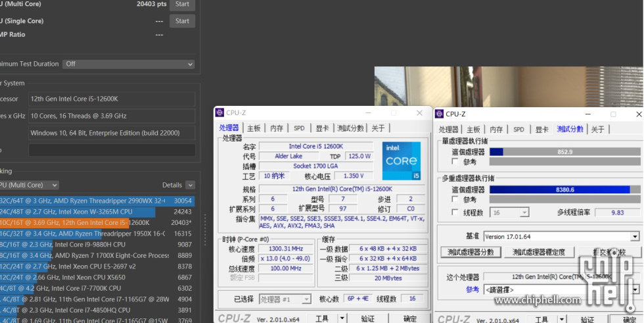Image resolution: width=644 pixels, height=323 pixels.
Task: Open the thread count 16 dropdown
Action: [510, 212]
